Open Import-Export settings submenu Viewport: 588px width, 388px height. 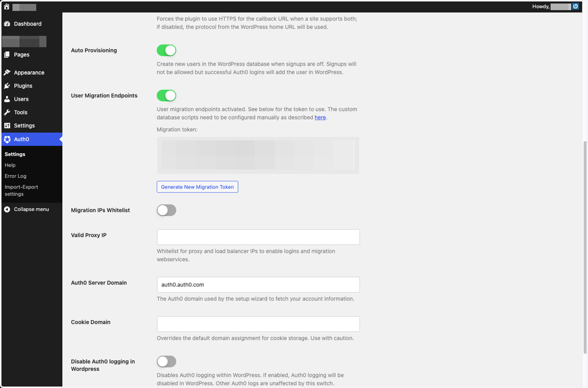tap(21, 191)
